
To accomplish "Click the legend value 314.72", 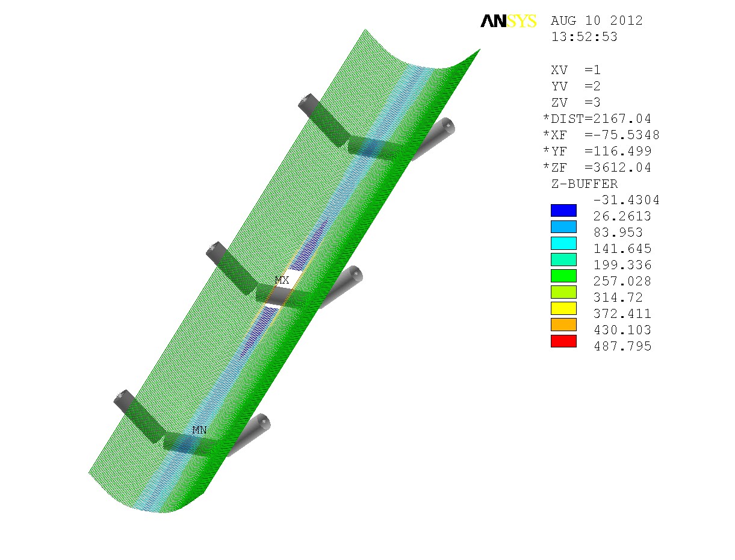I will coord(618,297).
